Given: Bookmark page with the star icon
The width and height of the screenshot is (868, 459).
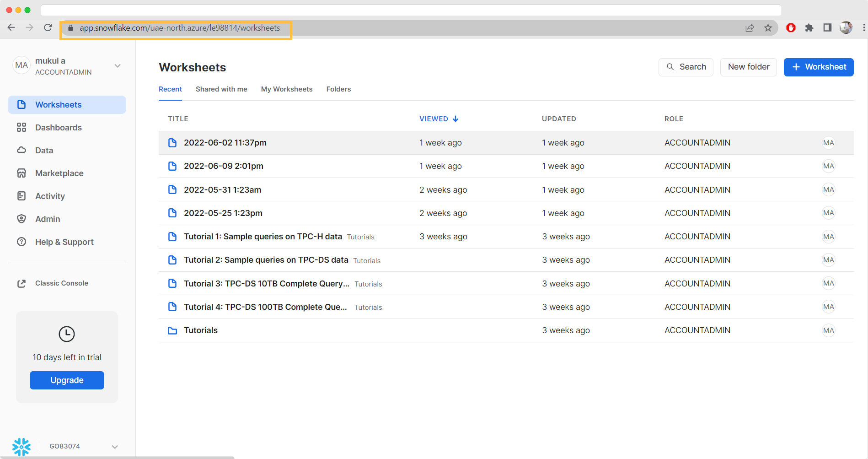Looking at the screenshot, I should coord(768,28).
